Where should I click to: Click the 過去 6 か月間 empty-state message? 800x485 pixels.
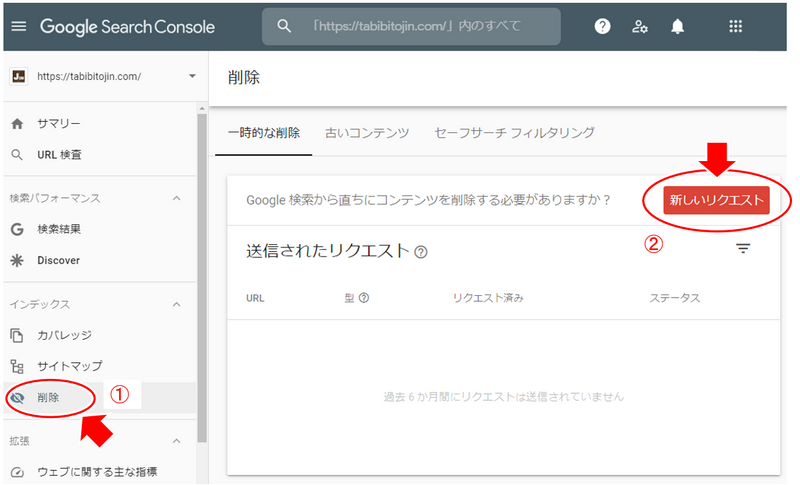point(504,397)
